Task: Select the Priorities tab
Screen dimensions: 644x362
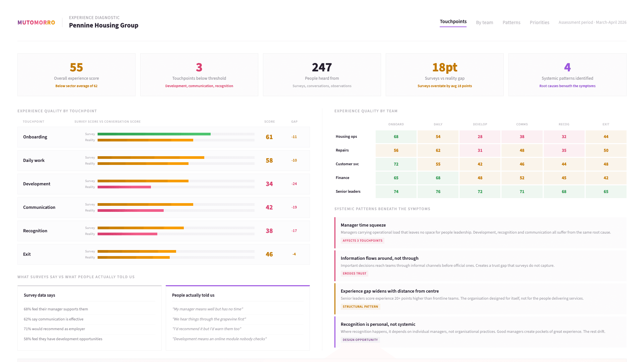Action: pos(539,22)
